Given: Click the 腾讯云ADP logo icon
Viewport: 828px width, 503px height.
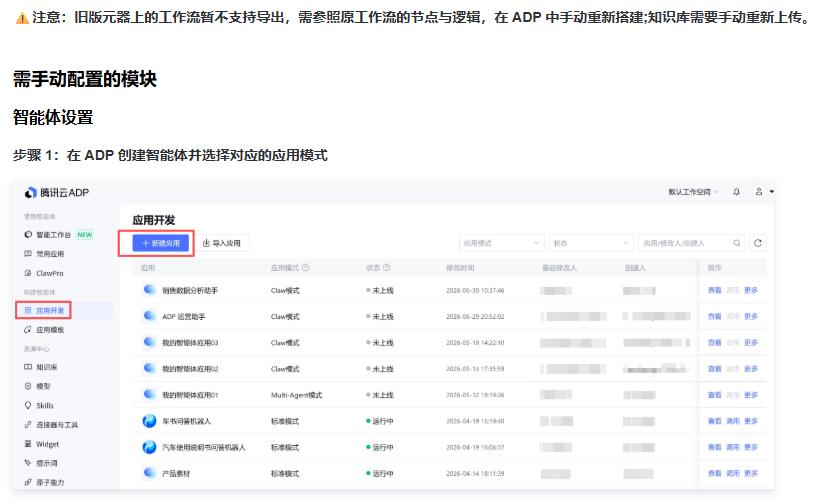Looking at the screenshot, I should coord(31,193).
